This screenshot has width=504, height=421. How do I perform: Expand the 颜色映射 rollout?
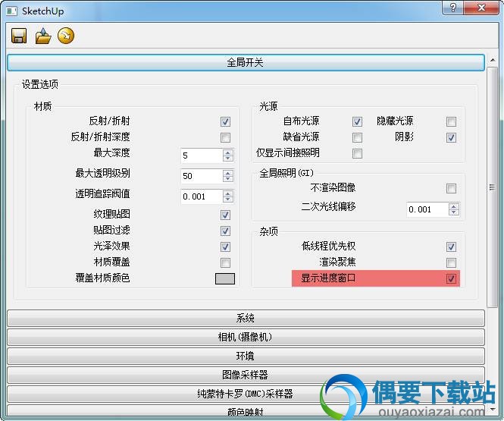[x=246, y=412]
